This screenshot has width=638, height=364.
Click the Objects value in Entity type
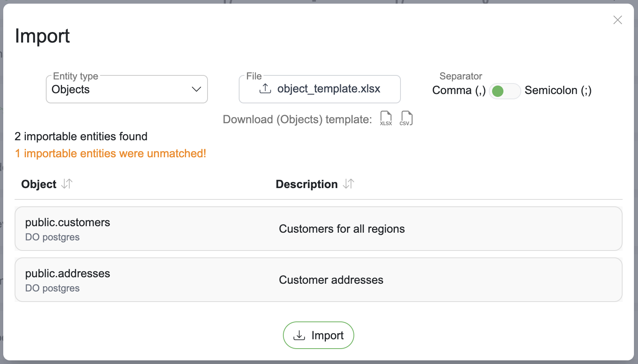[71, 90]
